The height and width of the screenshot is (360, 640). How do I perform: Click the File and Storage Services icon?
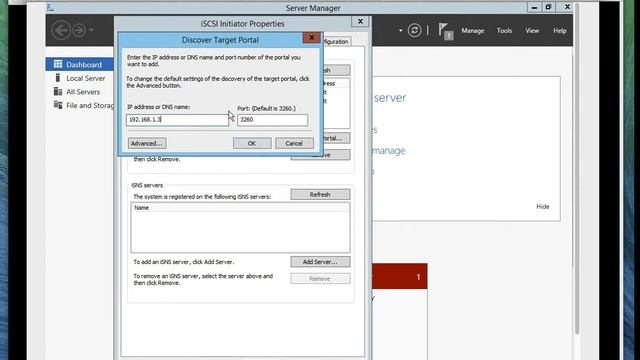(x=58, y=105)
